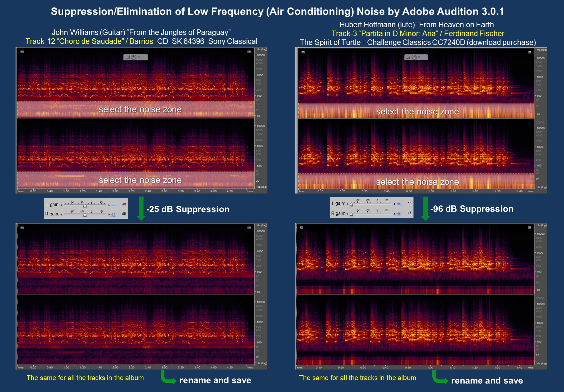Click the L gain value -96
Image resolution: width=564 pixels, height=392 pixels.
[398, 204]
